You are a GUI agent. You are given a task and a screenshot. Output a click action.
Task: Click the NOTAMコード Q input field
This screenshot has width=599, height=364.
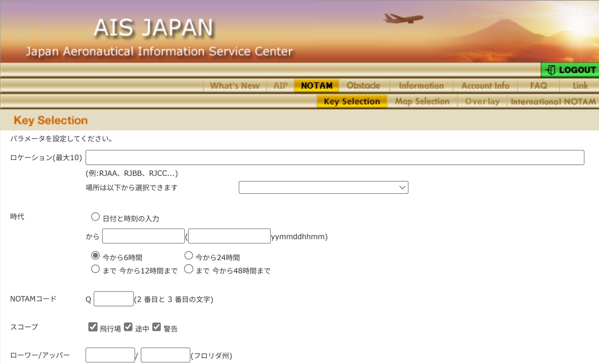click(113, 299)
